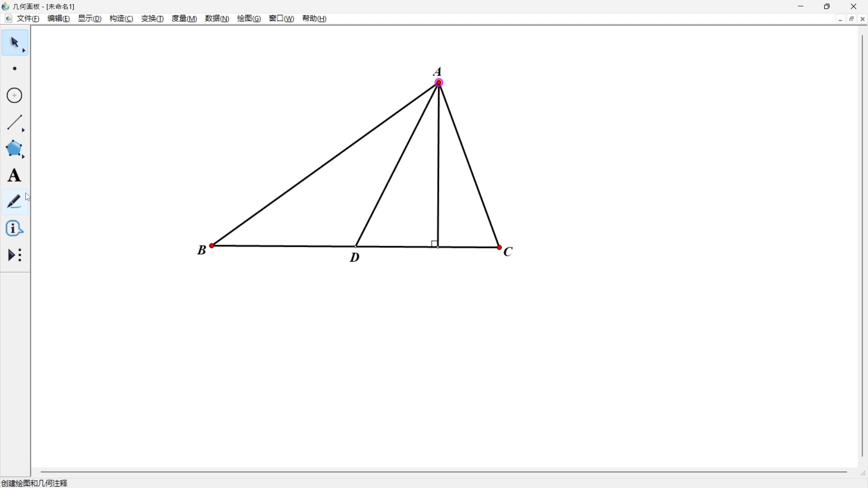
Task: Select the Information tool
Action: click(15, 228)
